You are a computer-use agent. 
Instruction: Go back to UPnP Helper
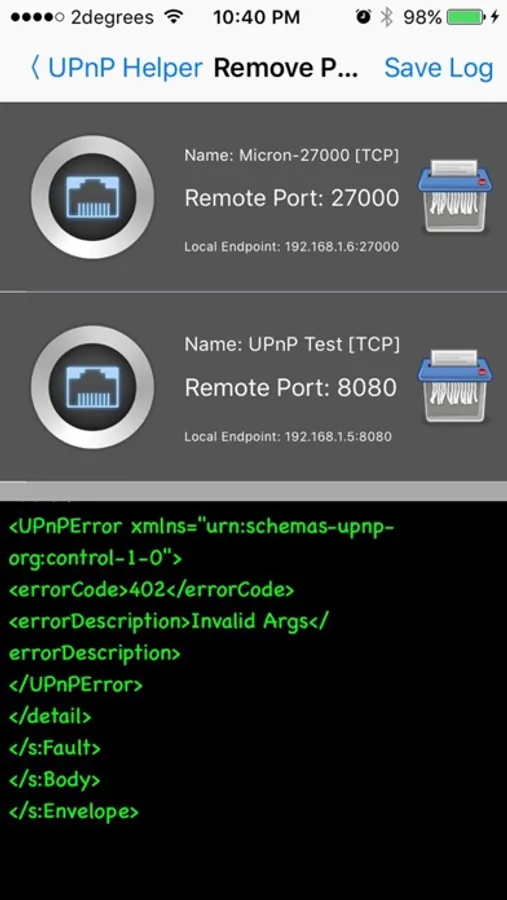click(117, 68)
